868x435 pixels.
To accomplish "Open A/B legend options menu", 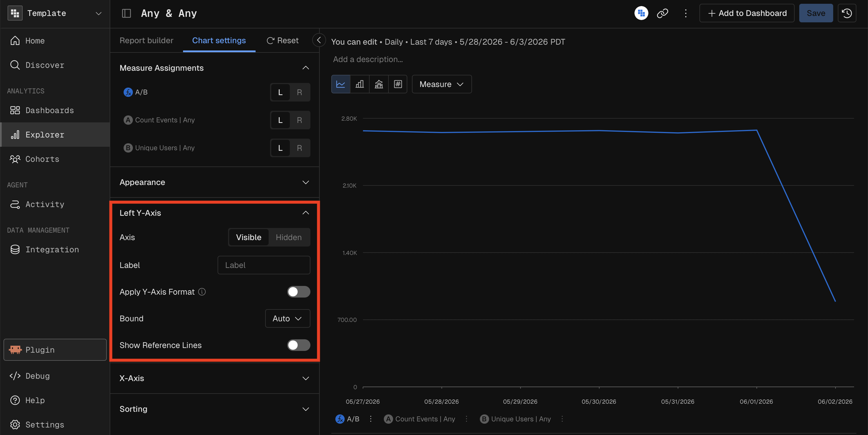I will [x=371, y=419].
